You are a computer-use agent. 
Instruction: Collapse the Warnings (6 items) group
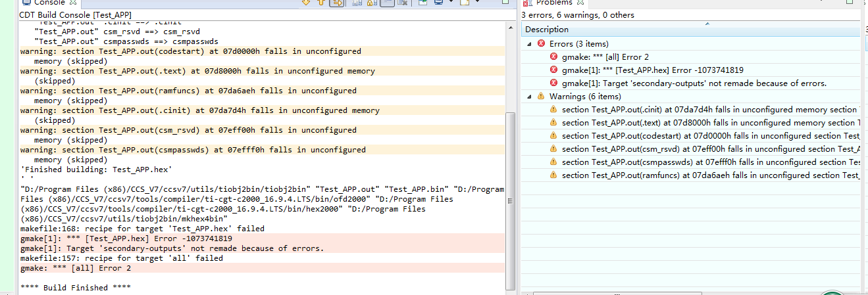point(530,97)
